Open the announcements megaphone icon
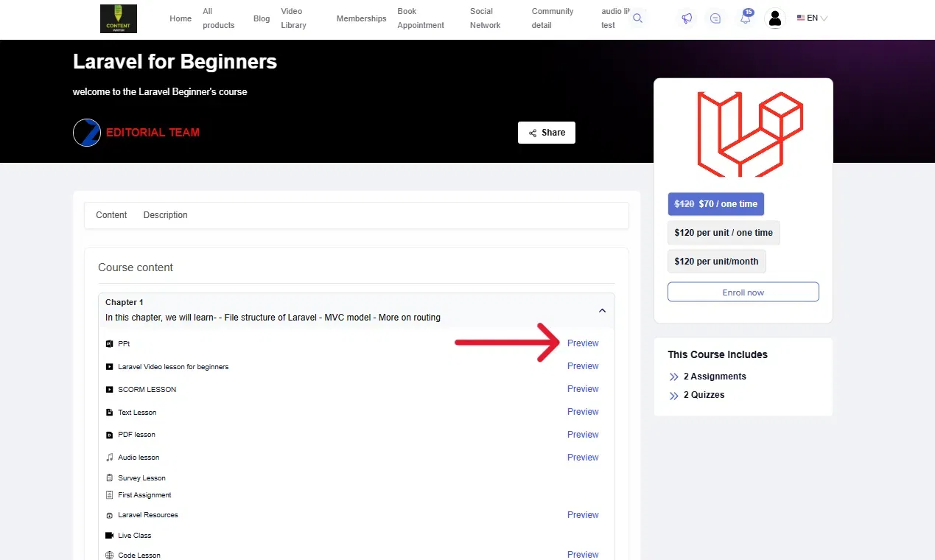935x560 pixels. 687,18
